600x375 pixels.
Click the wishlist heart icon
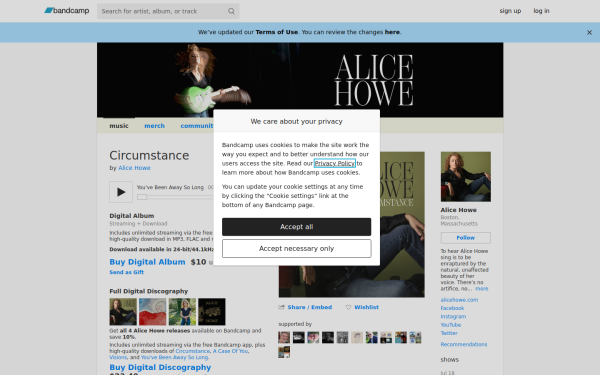point(348,307)
